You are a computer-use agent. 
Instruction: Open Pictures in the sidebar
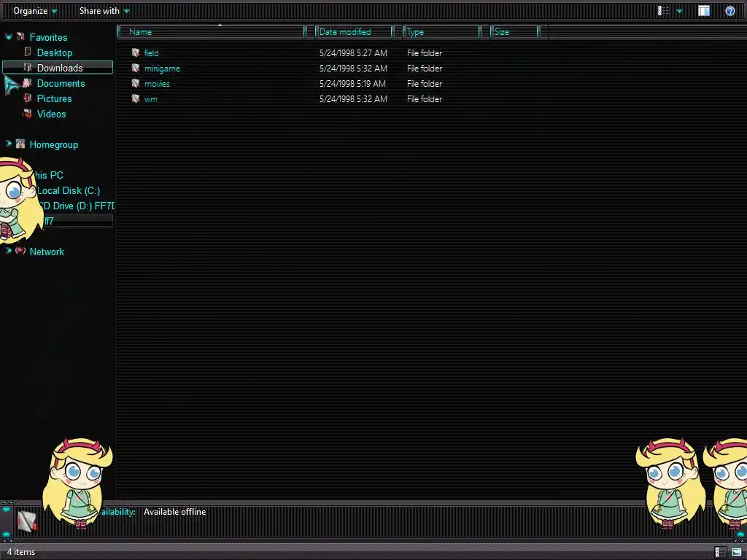(x=54, y=98)
